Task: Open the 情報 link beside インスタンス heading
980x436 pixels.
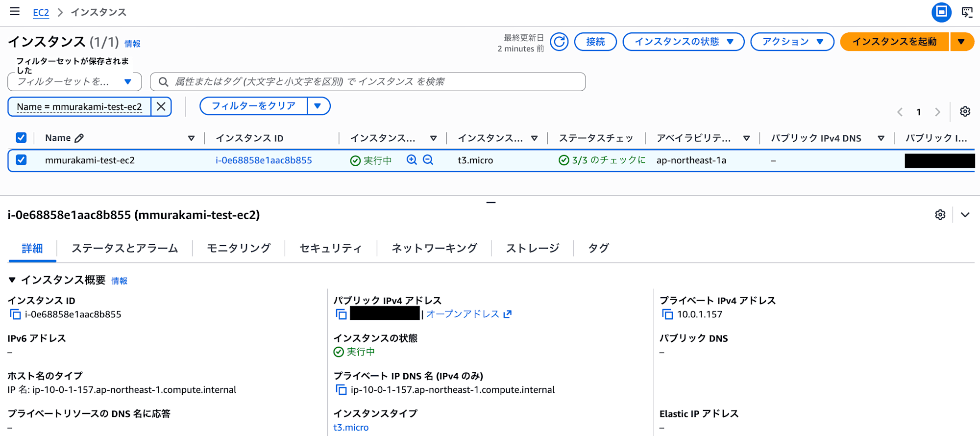Action: pos(132,44)
